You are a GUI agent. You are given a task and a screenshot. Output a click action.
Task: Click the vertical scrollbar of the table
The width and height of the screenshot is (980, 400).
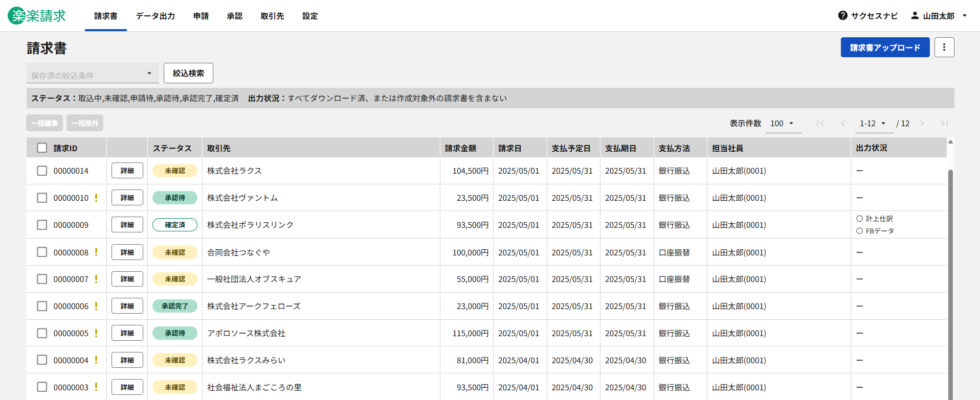[950, 281]
